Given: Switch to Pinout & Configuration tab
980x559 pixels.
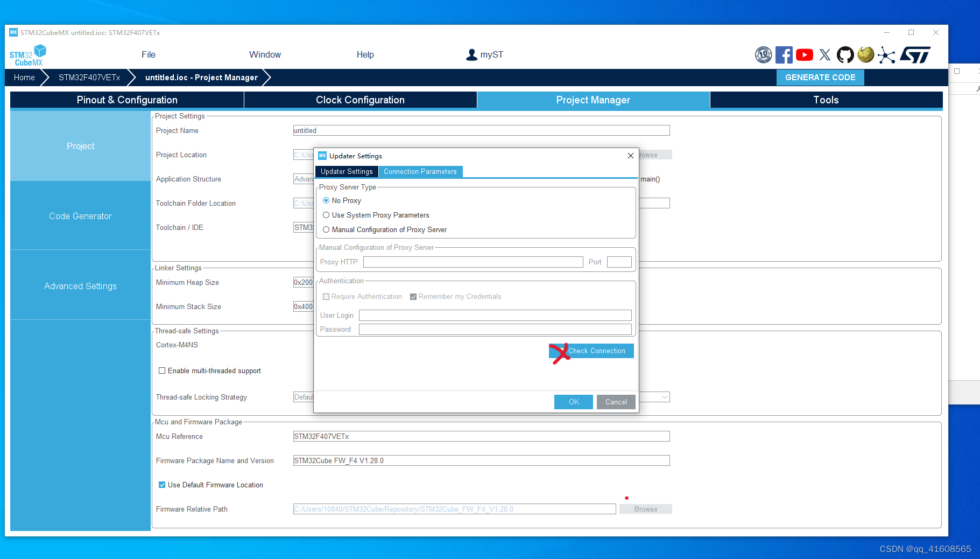Looking at the screenshot, I should click(127, 100).
